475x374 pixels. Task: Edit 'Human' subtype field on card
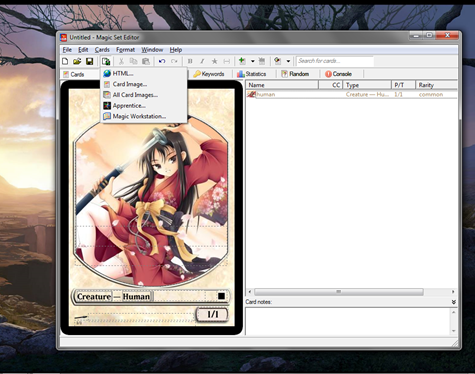point(136,296)
